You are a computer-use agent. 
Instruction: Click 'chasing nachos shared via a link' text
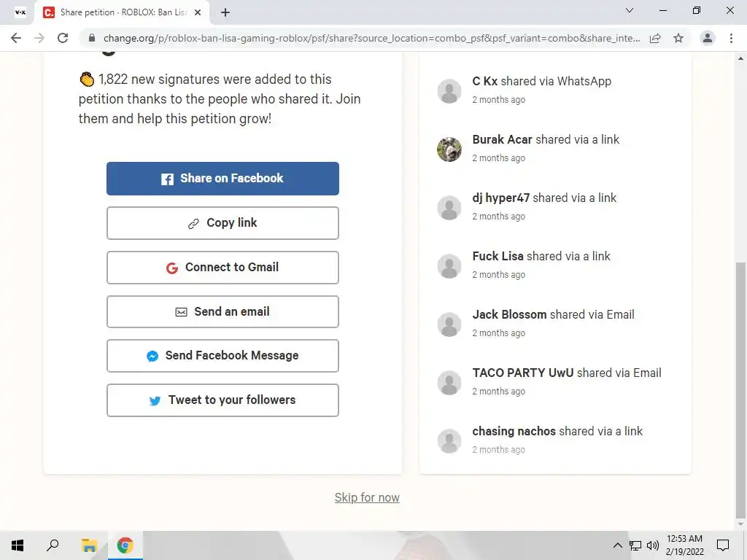pyautogui.click(x=557, y=432)
